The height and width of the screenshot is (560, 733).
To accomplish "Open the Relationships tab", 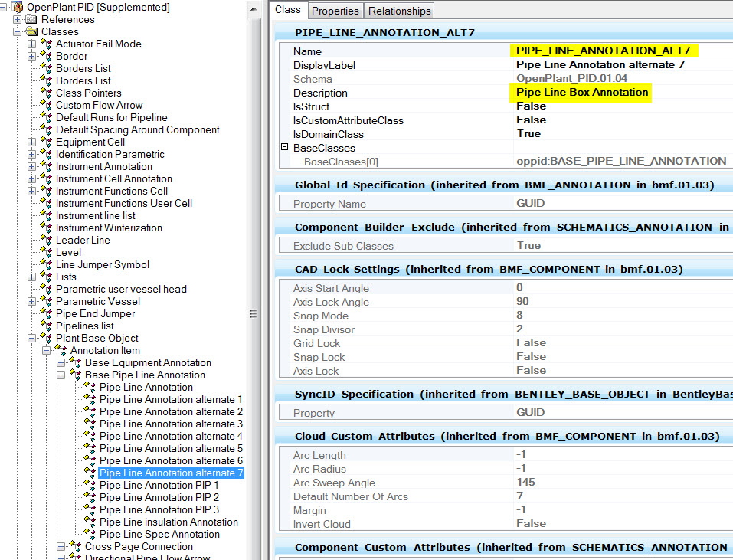I will (398, 11).
